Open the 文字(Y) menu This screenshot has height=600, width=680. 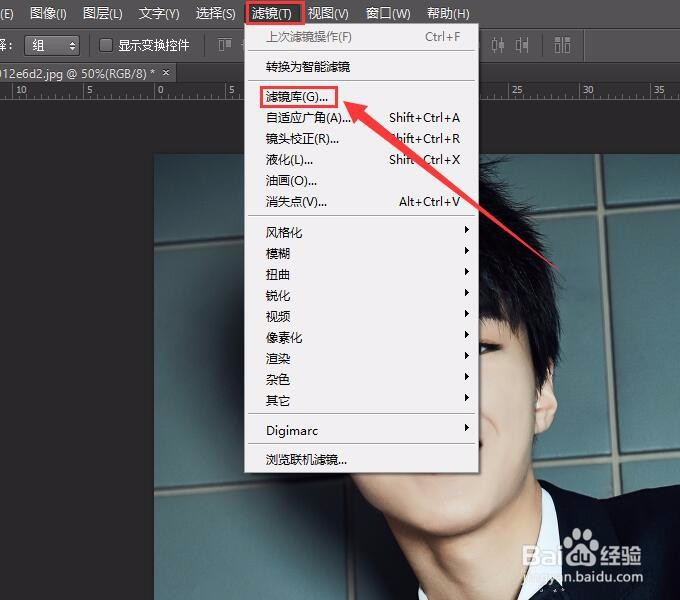tap(159, 13)
